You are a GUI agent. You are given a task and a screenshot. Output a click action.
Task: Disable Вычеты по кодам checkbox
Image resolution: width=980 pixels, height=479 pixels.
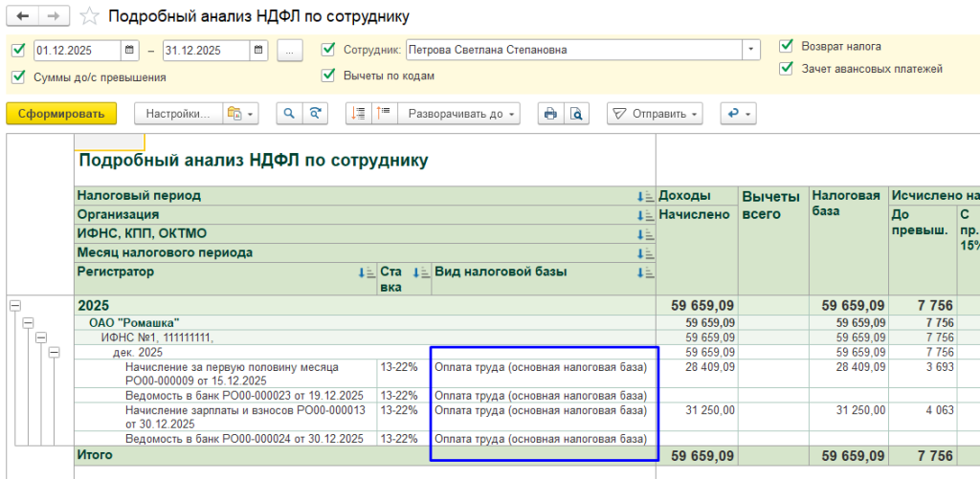click(328, 76)
